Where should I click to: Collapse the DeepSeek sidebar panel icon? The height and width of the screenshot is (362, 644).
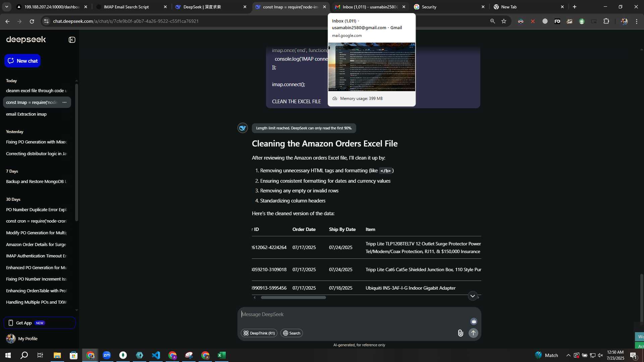[72, 40]
